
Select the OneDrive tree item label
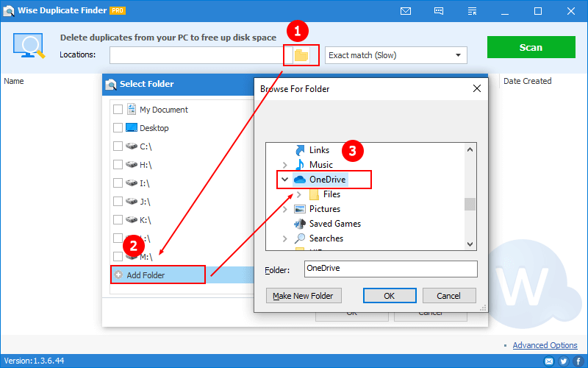click(x=327, y=180)
